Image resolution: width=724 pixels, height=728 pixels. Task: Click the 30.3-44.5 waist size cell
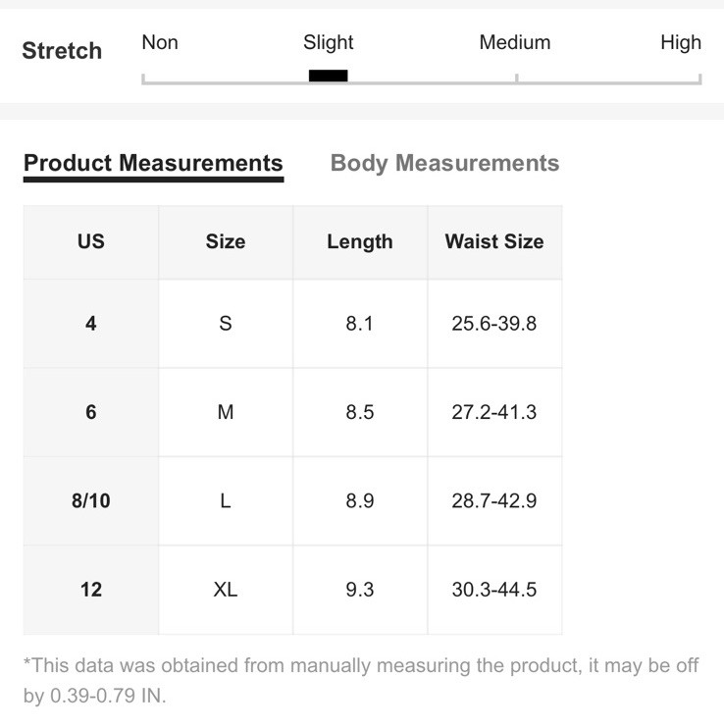494,590
